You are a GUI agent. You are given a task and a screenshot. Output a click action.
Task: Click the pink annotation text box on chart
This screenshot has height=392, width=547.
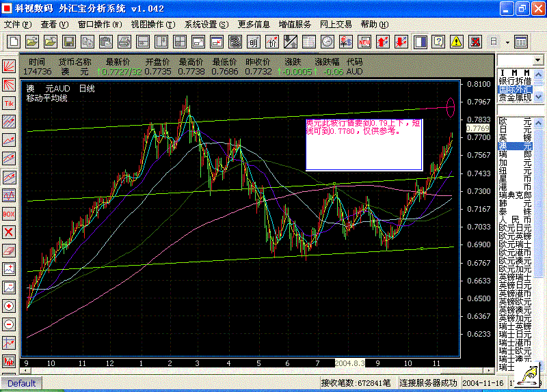(x=364, y=145)
